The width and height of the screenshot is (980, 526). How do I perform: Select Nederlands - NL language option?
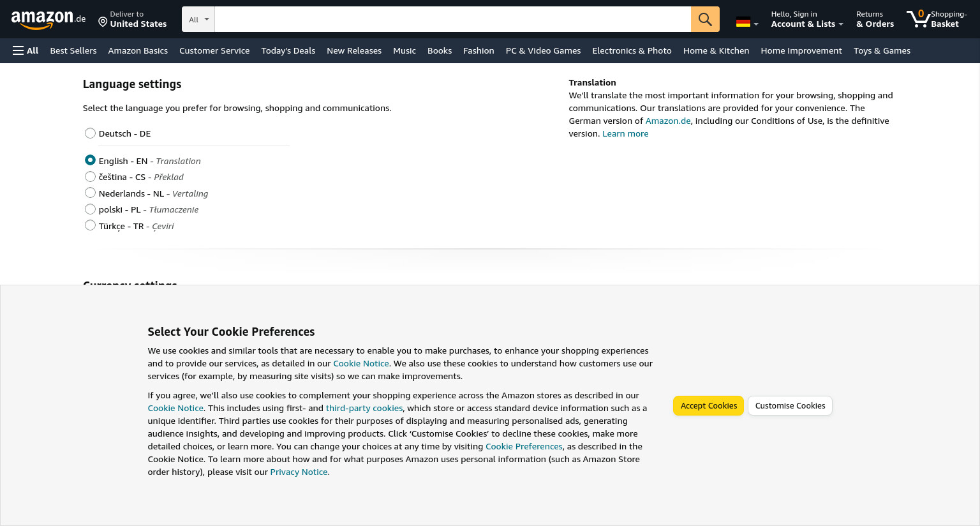tap(90, 193)
